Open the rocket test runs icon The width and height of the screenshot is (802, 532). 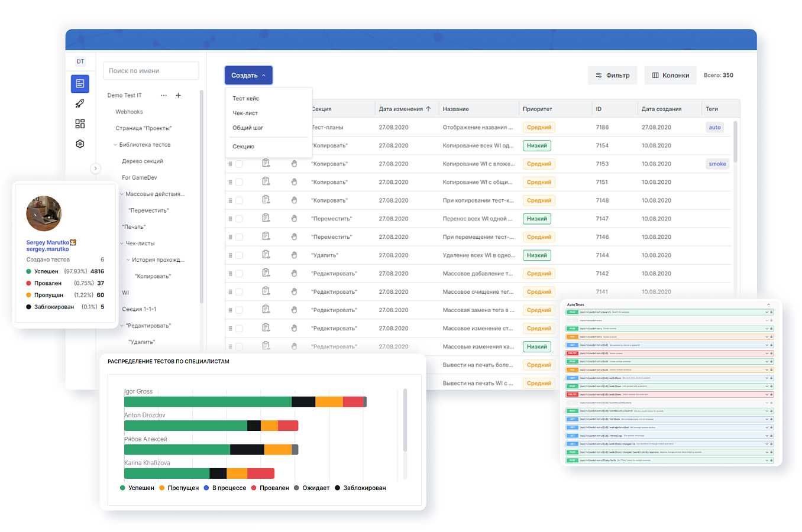[80, 104]
